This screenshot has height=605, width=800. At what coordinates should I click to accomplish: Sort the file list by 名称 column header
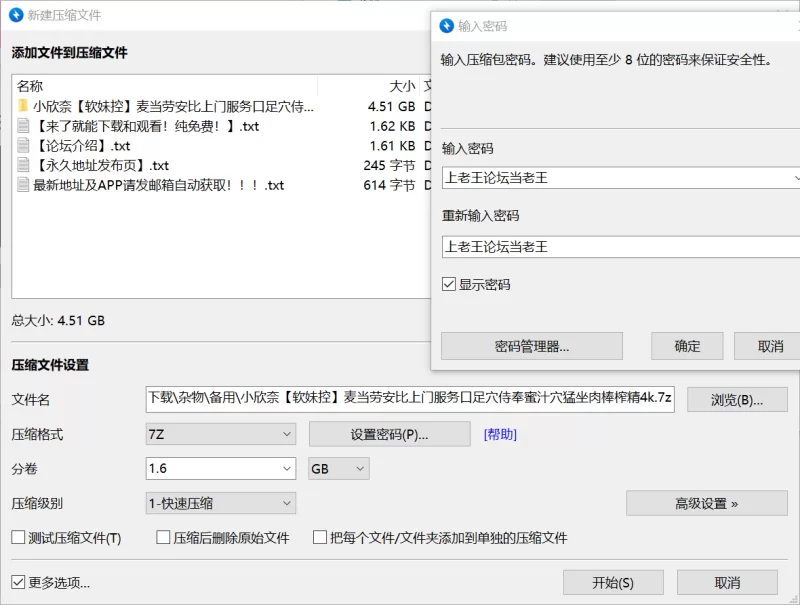click(30, 86)
